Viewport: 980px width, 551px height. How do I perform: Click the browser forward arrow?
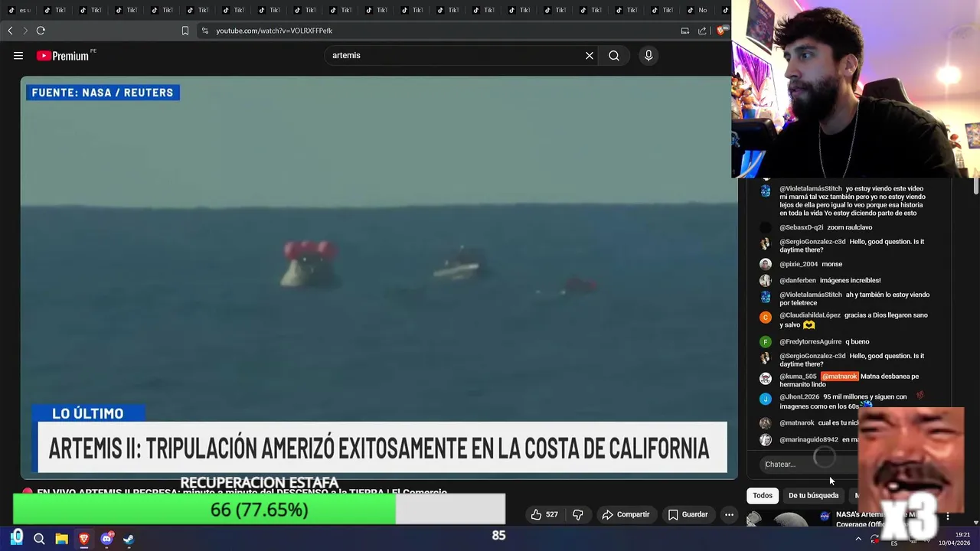click(25, 31)
